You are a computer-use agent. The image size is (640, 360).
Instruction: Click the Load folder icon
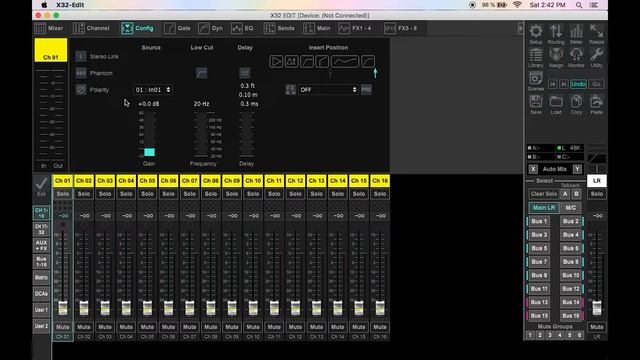click(556, 102)
